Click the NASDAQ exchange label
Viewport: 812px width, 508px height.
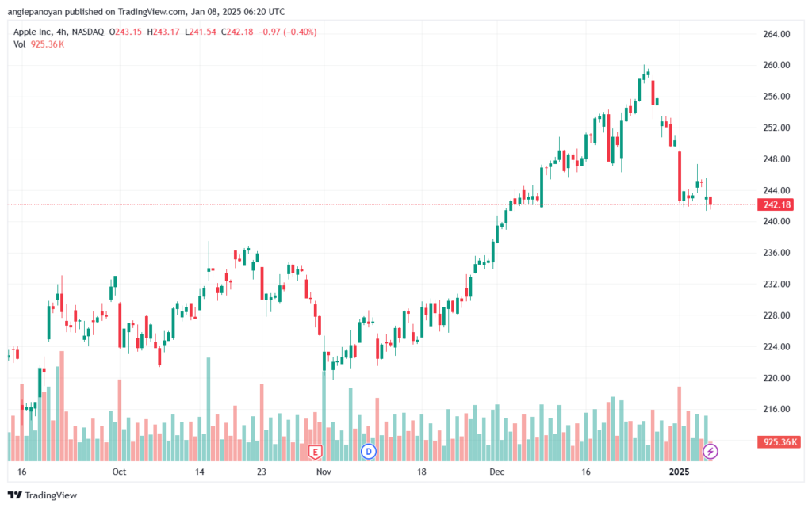(x=88, y=32)
